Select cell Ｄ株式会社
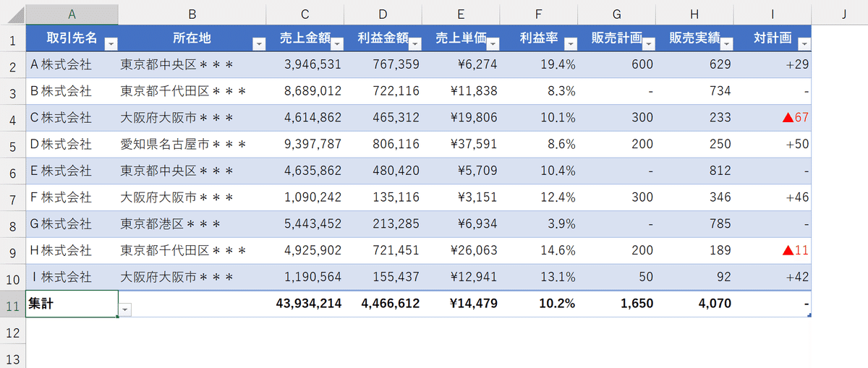This screenshot has height=368, width=868. pos(72,144)
